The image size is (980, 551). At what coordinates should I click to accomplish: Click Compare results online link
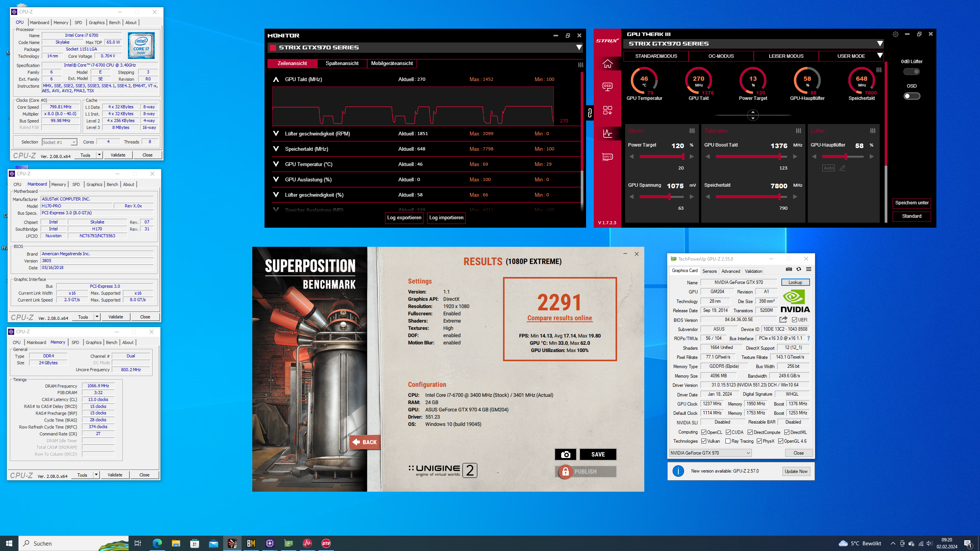(x=559, y=318)
